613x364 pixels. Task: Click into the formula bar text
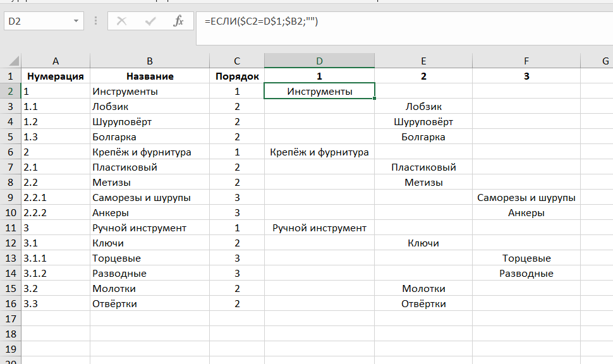(x=261, y=21)
